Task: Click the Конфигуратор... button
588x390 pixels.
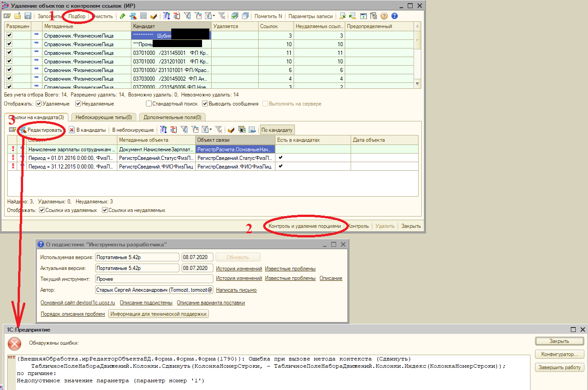Action: (x=559, y=354)
